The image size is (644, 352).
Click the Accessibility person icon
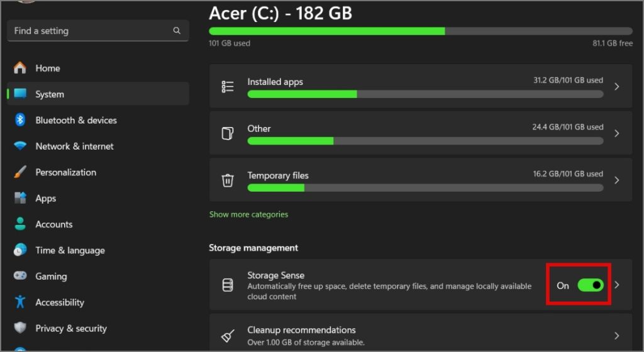(20, 302)
